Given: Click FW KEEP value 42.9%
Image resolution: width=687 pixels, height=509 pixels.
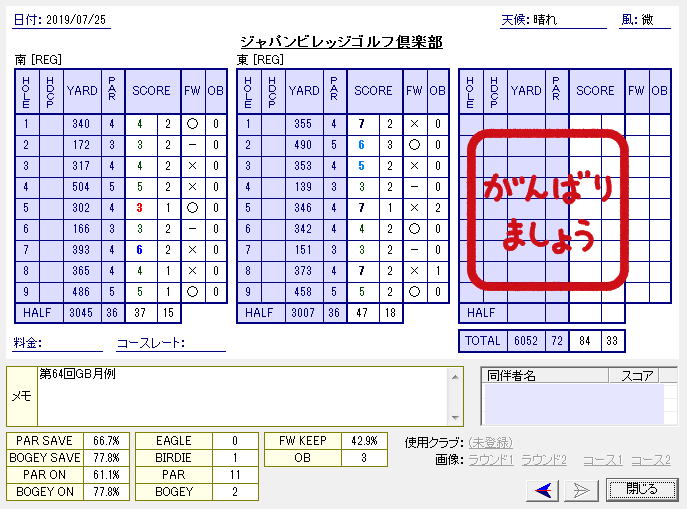Looking at the screenshot, I should [x=364, y=441].
